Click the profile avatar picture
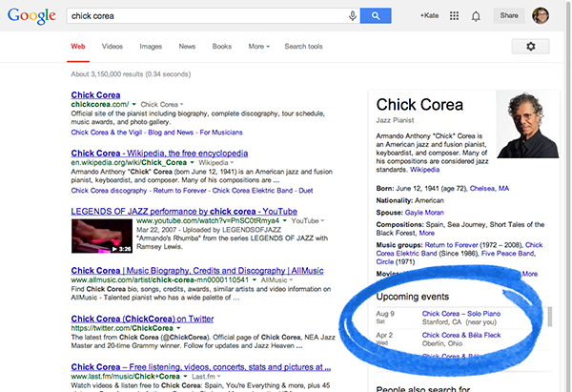 (x=541, y=15)
